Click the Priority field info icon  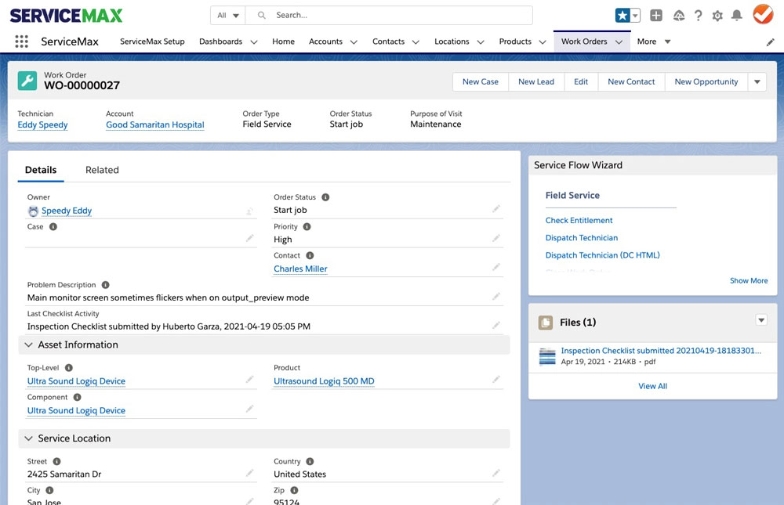307,226
